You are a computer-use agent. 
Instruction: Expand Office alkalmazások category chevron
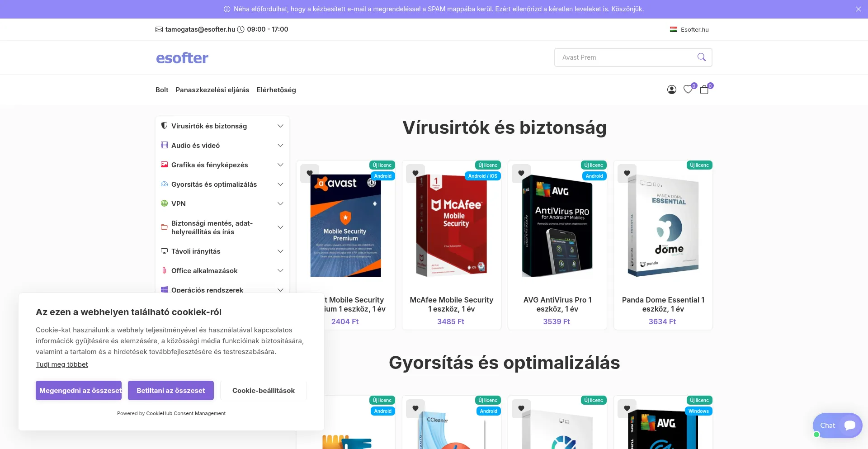[280, 271]
